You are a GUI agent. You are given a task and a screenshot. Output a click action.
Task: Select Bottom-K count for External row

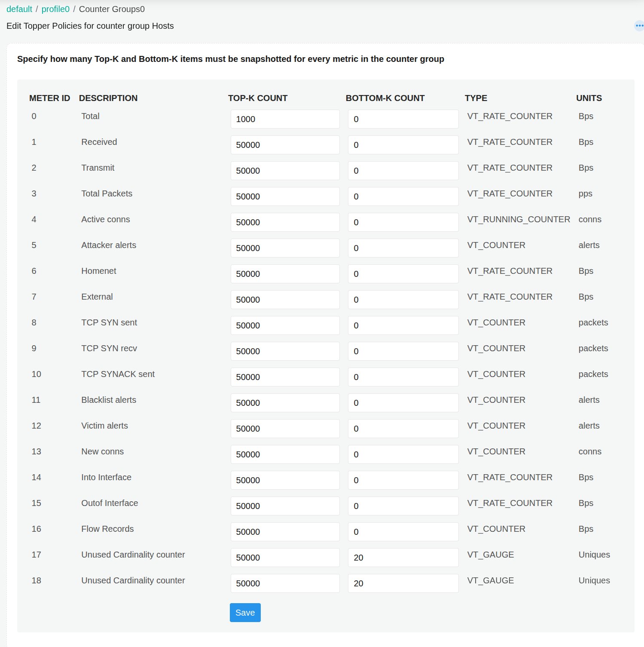pos(403,300)
